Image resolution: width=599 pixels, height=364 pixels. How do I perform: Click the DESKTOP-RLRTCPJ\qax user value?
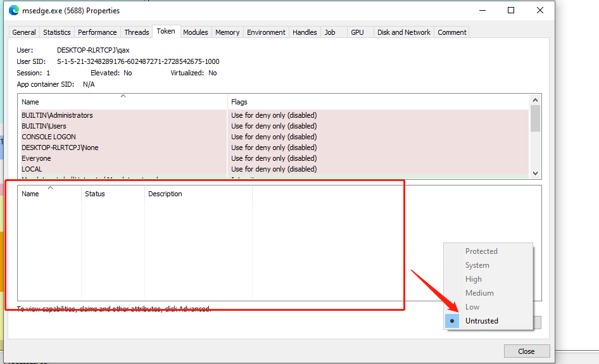(x=93, y=50)
